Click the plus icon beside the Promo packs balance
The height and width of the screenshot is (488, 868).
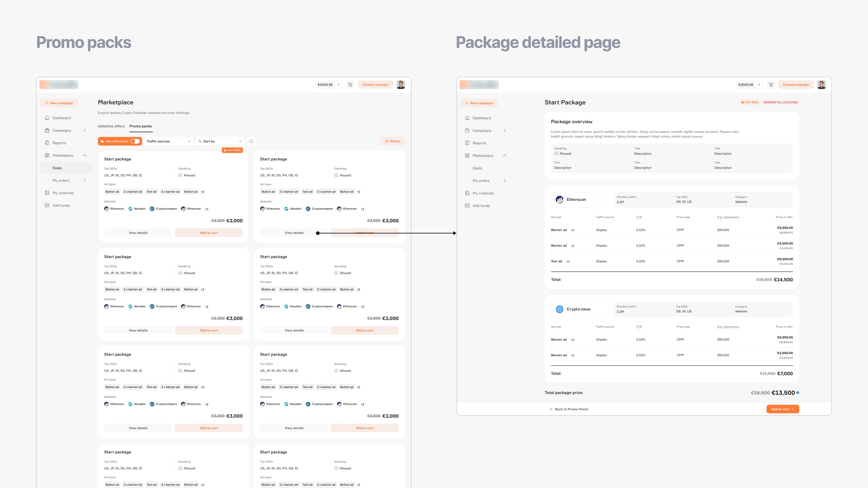338,85
